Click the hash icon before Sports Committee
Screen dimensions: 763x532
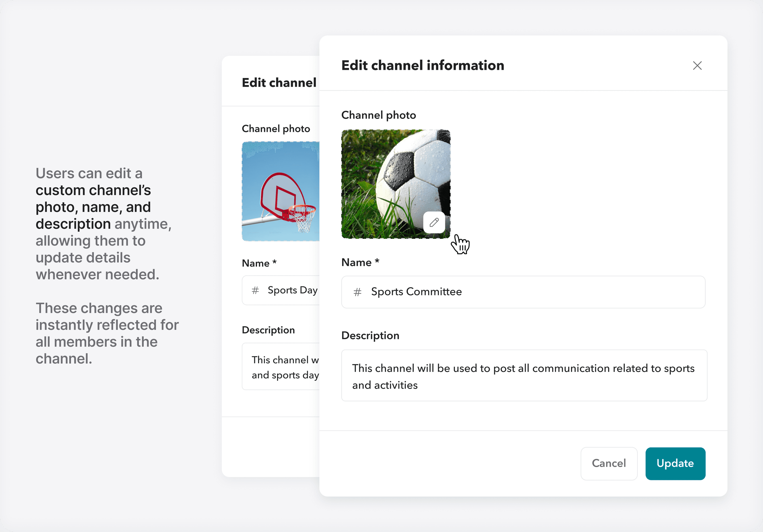tap(357, 292)
